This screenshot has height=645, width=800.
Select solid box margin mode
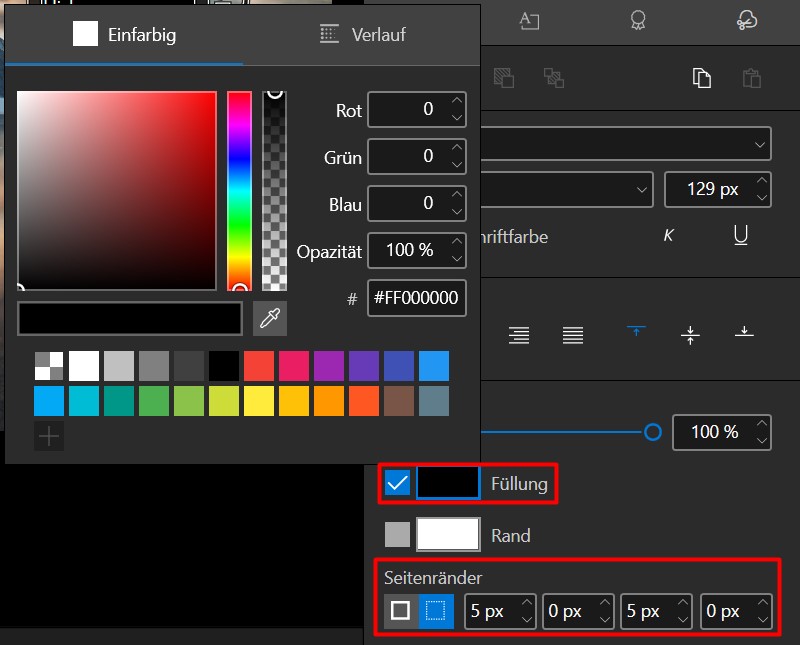tap(401, 611)
